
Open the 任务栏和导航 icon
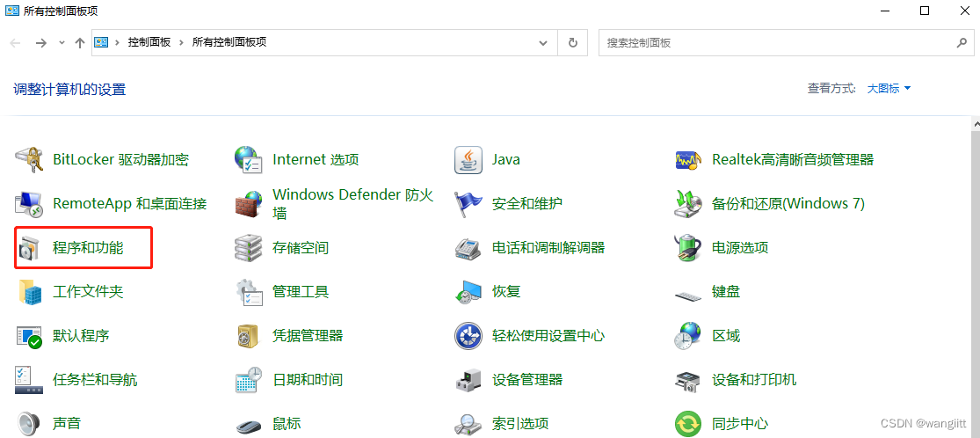pos(29,380)
